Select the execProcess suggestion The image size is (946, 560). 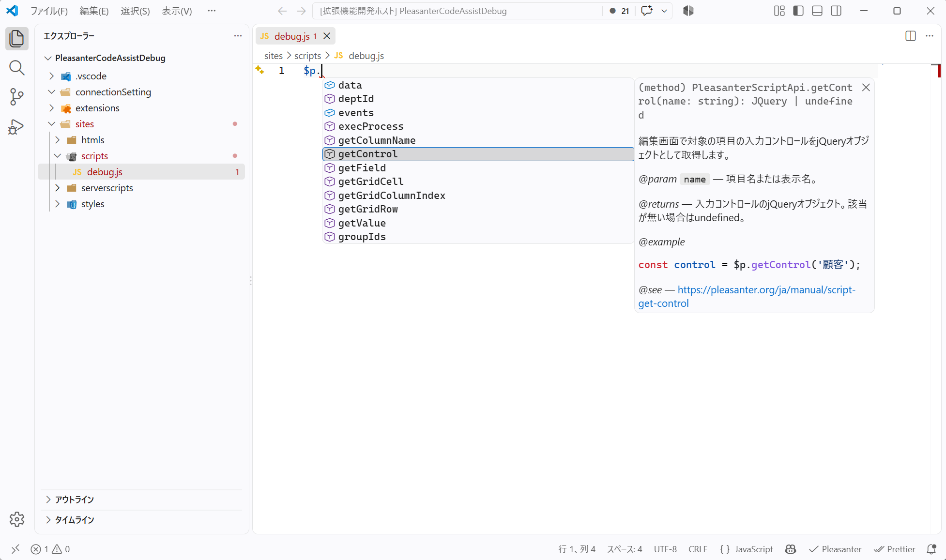478,126
